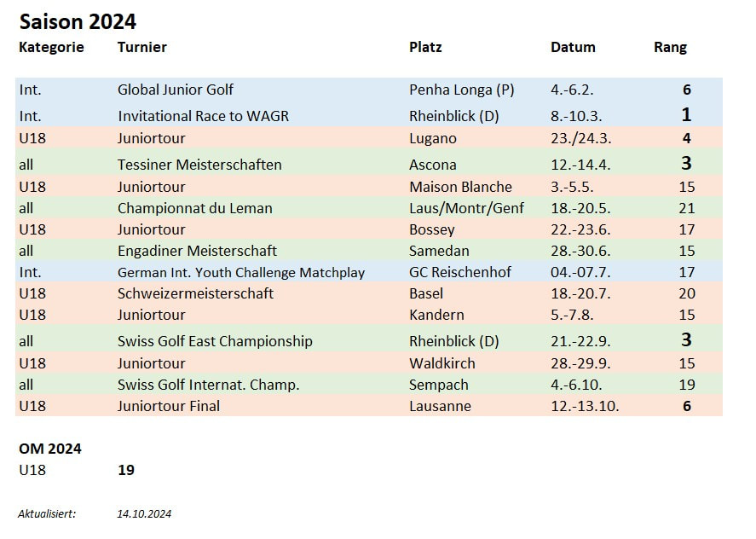
Task: Click the Rang column header
Action: [x=670, y=47]
